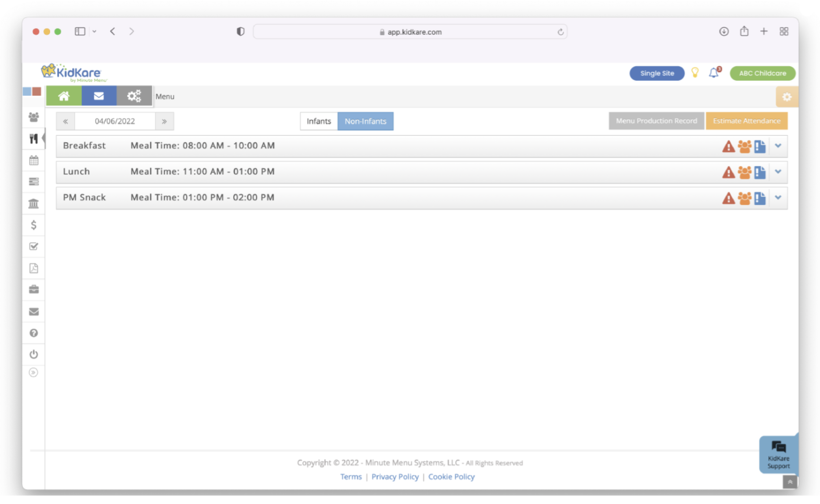Open the notifications bell icon

714,73
